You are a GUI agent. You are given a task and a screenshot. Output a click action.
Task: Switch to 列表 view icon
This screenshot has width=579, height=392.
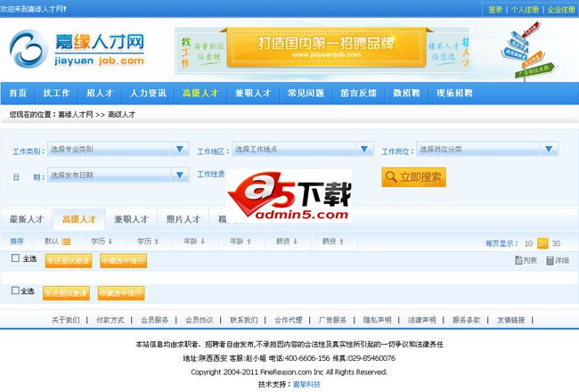(x=526, y=260)
